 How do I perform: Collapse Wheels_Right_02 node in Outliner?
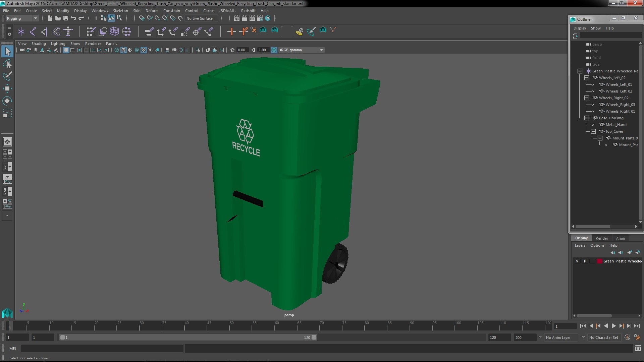click(586, 98)
